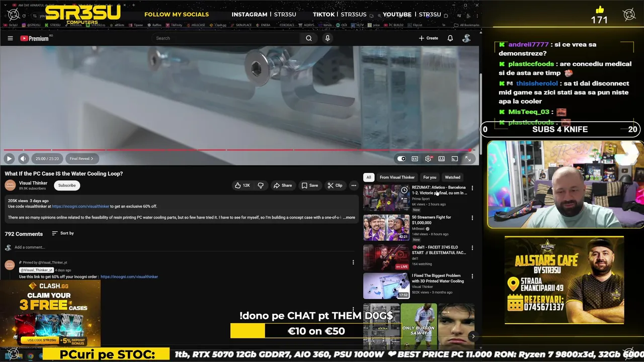Share the video
This screenshot has width=644, height=362.
click(282, 186)
